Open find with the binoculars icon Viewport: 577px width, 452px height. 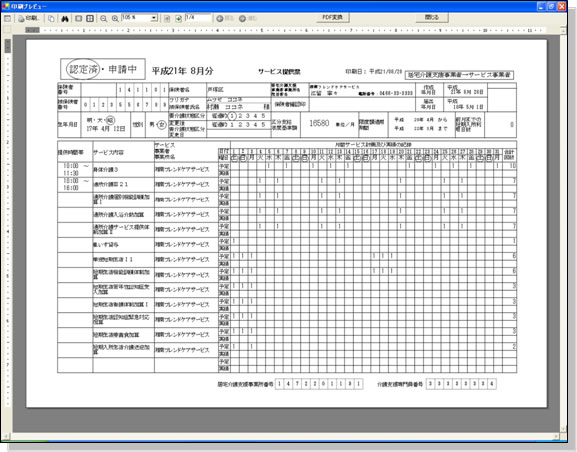65,18
